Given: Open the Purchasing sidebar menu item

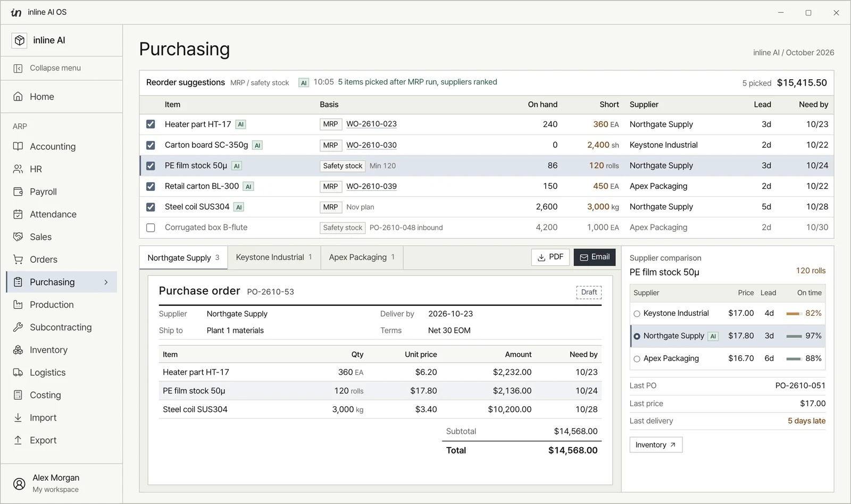Looking at the screenshot, I should pos(62,282).
